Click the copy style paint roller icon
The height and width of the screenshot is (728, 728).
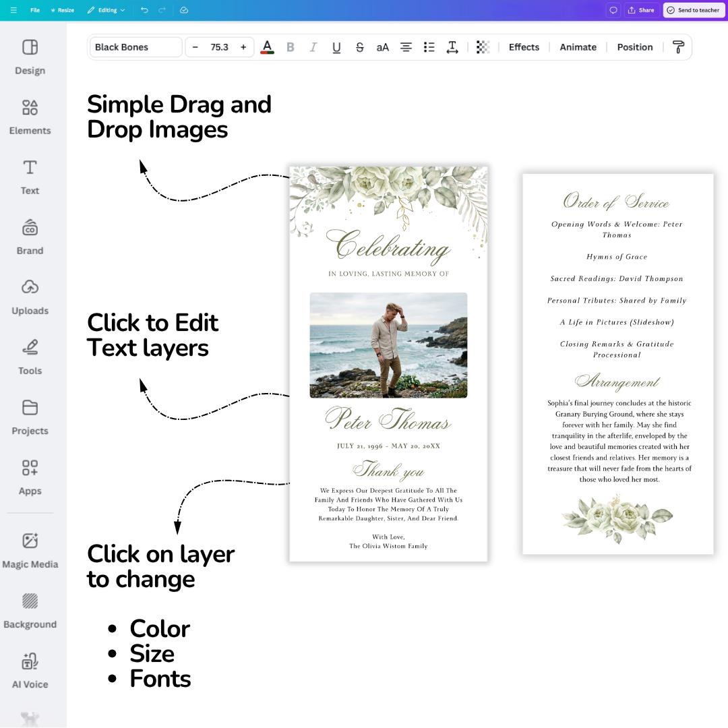(678, 47)
